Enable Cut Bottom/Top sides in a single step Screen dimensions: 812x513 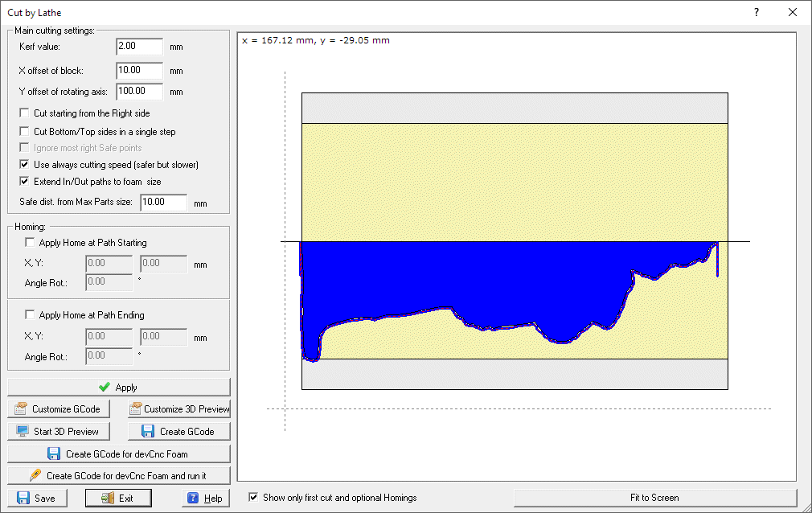tap(24, 132)
